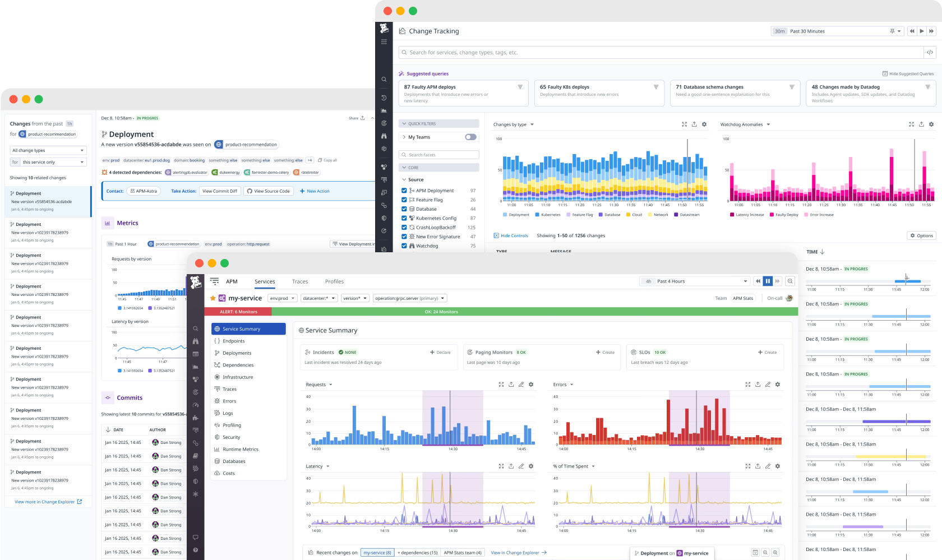Screen dimensions: 942x560
Task: Expand the Requests graph to fullscreen in Service Summary
Action: pyautogui.click(x=501, y=385)
